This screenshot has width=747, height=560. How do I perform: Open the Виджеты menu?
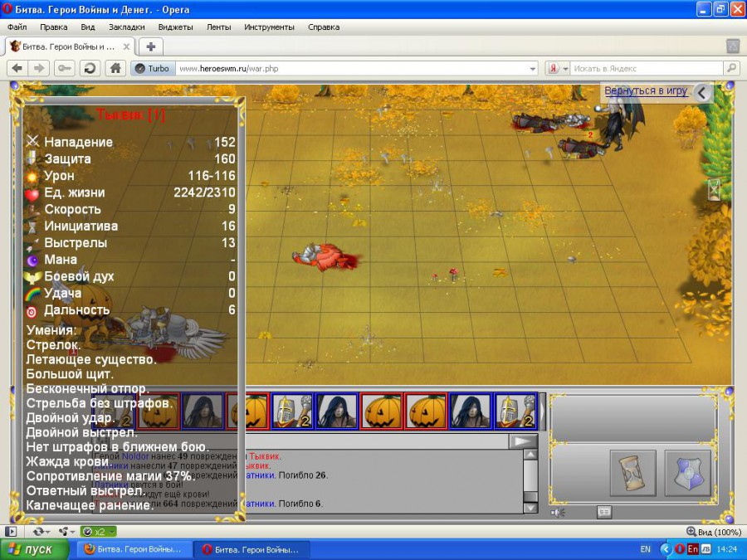pyautogui.click(x=175, y=27)
